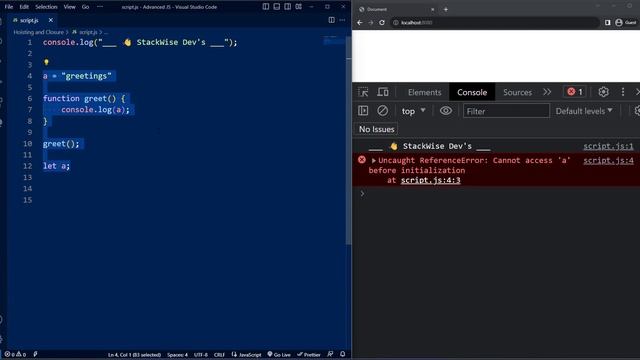
Task: Expand more DevTools tabs chevron
Action: 547,92
